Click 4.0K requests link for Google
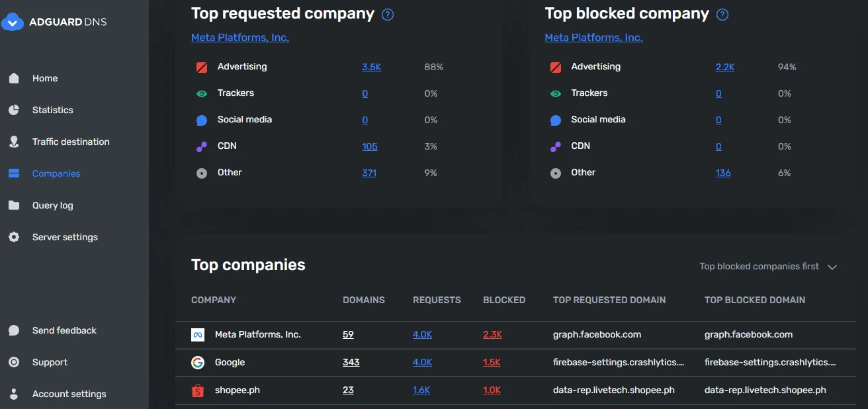Screen dimensions: 868x409 click(423, 363)
